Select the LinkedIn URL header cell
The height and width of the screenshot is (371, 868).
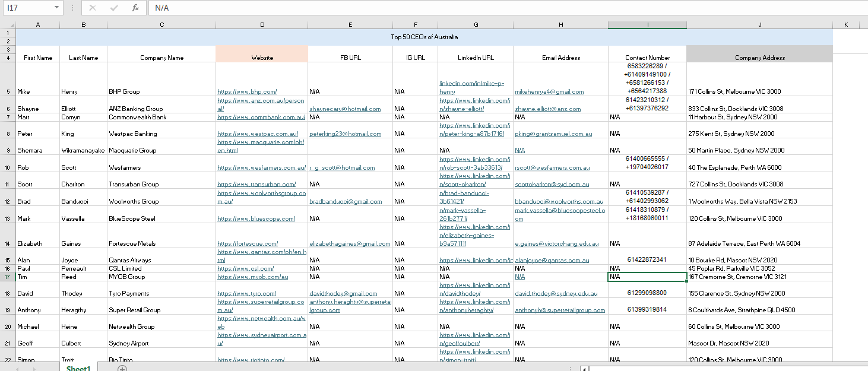pyautogui.click(x=476, y=58)
